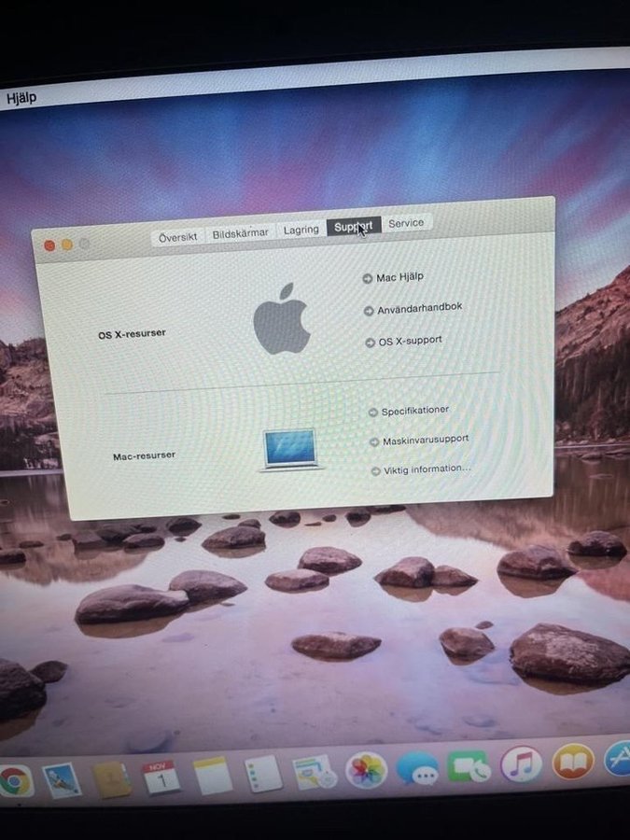This screenshot has height=840, width=630.
Task: Open the Service tab
Action: point(406,223)
